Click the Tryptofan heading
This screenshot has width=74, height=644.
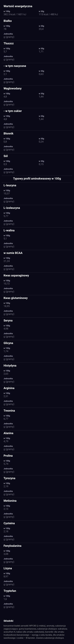coord(10,591)
